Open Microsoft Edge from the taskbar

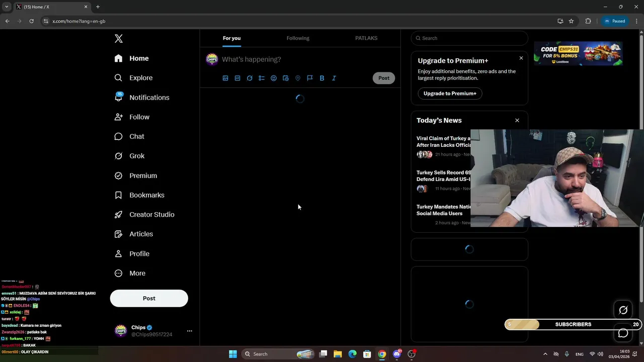[352, 354]
